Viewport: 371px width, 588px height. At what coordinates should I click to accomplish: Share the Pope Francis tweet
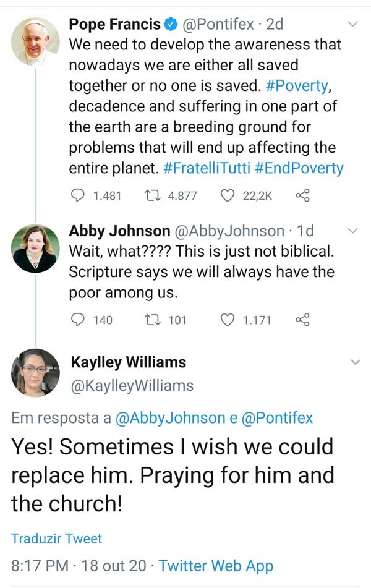point(302,196)
